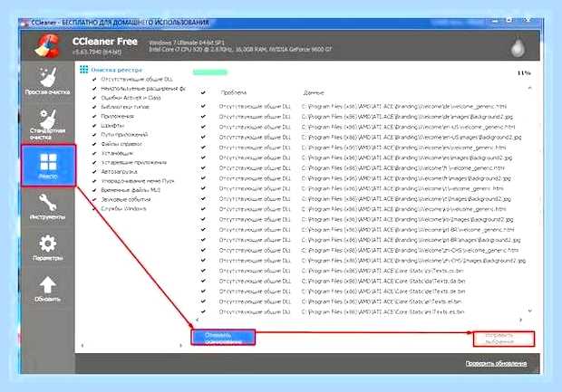Click the green scan progress bar

point(210,72)
